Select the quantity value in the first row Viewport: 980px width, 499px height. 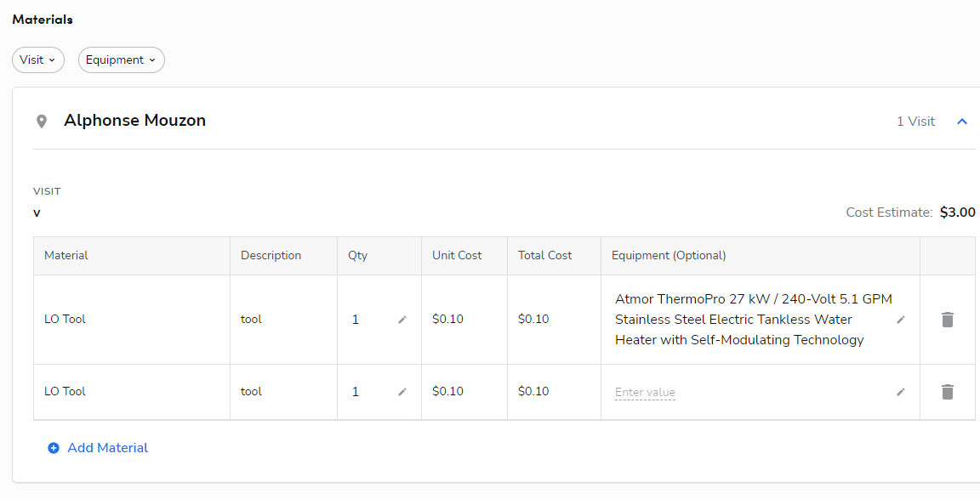(355, 319)
